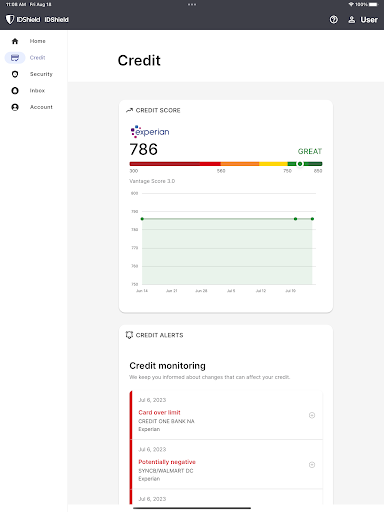This screenshot has width=384, height=512.
Task: Open the Account person icon
Action: pyautogui.click(x=15, y=107)
